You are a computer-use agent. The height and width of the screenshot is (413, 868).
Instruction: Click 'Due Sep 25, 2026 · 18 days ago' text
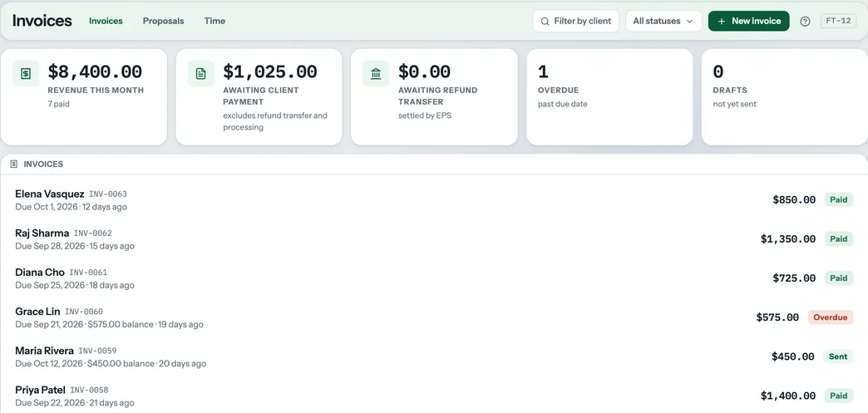coord(75,285)
